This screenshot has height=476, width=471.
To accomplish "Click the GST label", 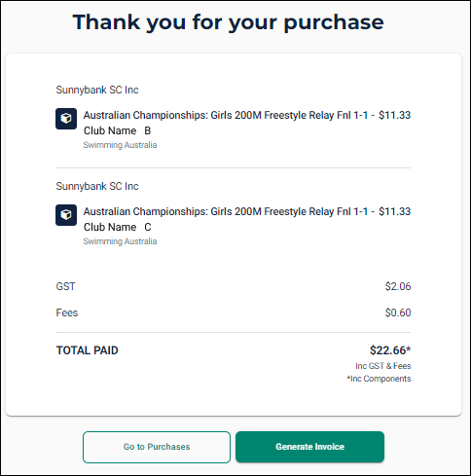I will pos(65,286).
